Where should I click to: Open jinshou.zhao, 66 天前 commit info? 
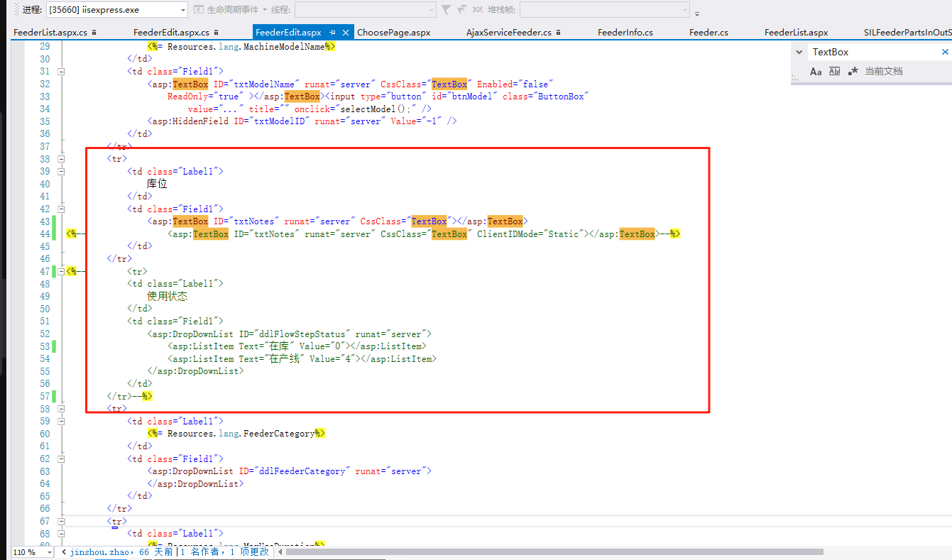tap(121, 551)
